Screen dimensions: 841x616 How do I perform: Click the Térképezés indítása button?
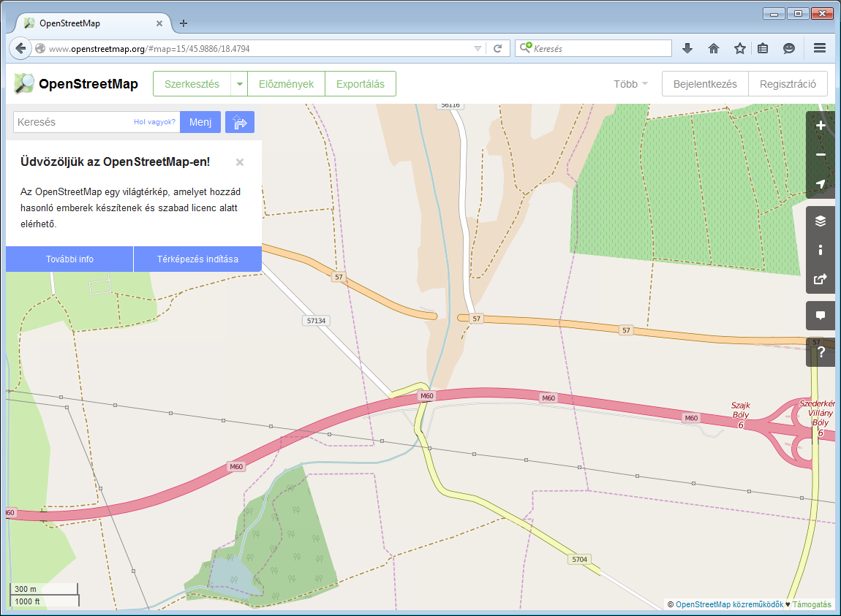point(197,259)
